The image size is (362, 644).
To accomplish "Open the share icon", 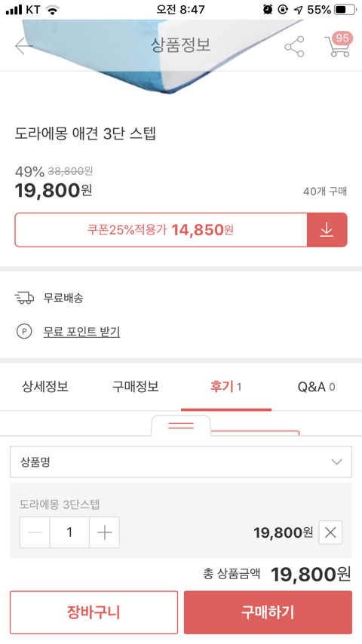I will tap(294, 47).
